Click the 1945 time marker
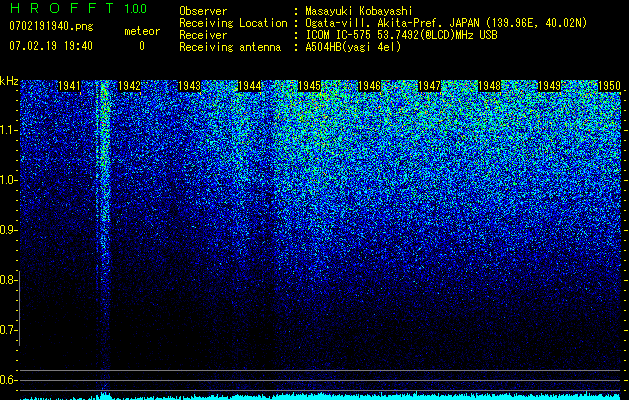This screenshot has height=400, width=629. (309, 86)
